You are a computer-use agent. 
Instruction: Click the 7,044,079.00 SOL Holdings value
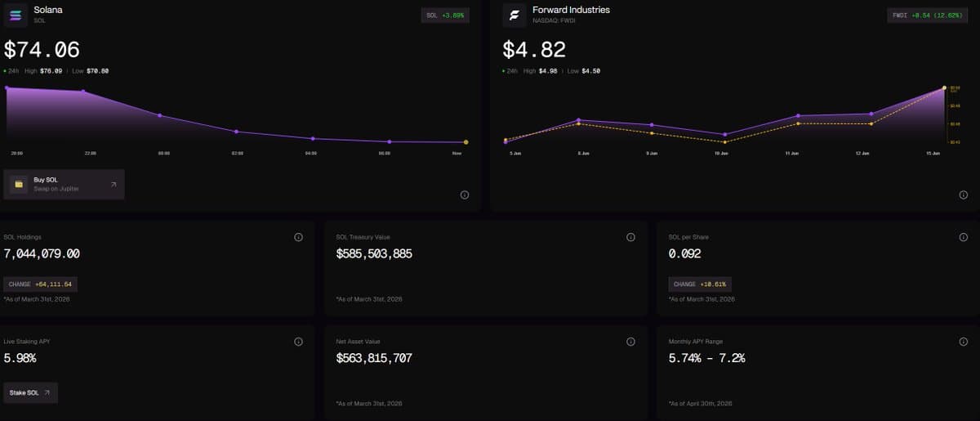pyautogui.click(x=42, y=254)
